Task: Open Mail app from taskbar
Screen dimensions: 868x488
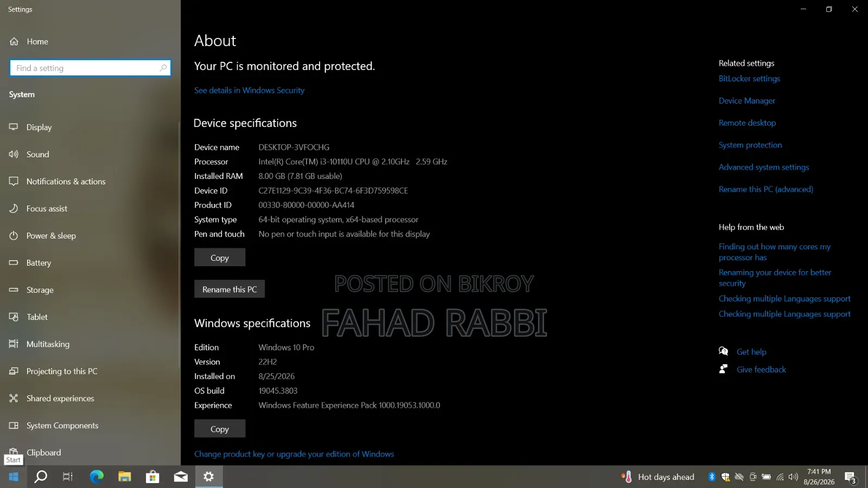Action: coord(181,477)
